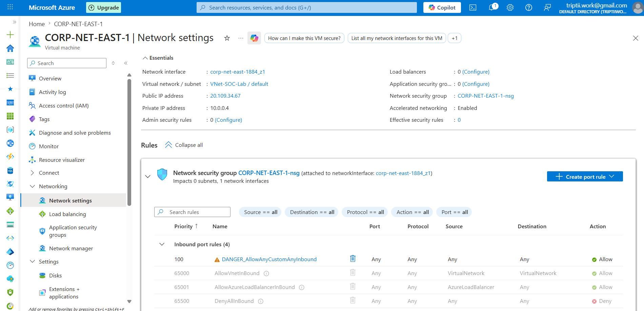Open the Port == all filter
Viewport: 644px width, 311px height.
tap(454, 212)
